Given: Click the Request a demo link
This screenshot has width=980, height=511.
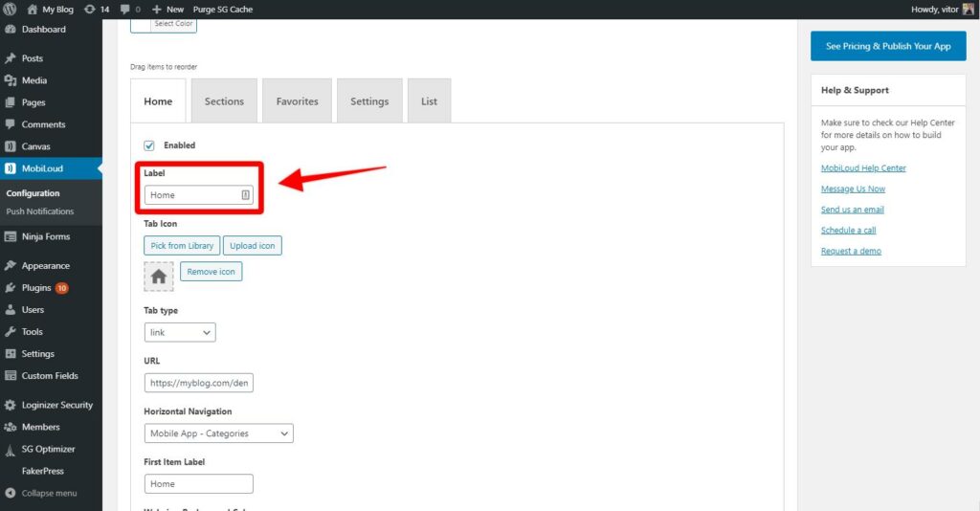Looking at the screenshot, I should 851,251.
